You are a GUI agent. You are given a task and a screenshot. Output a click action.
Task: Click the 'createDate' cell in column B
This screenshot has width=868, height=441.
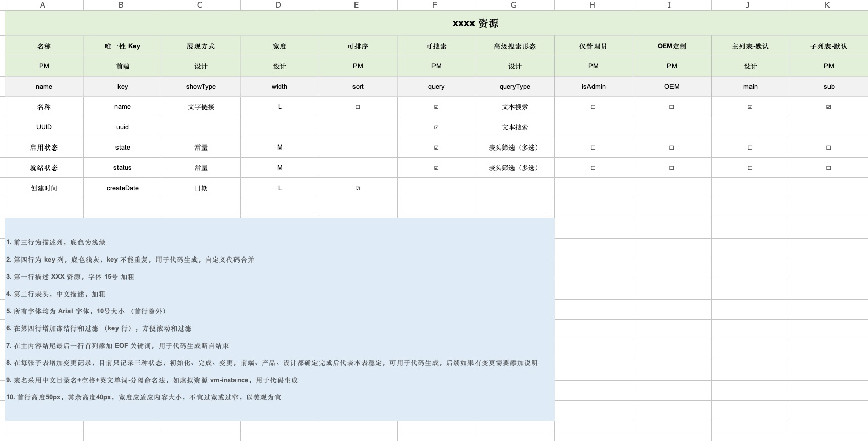[x=123, y=188]
